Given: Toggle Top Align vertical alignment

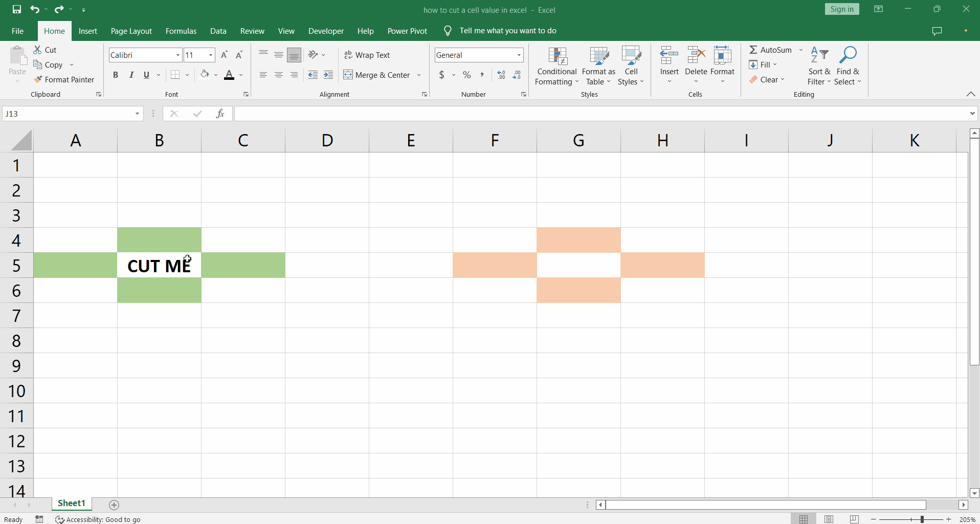Looking at the screenshot, I should tap(263, 55).
